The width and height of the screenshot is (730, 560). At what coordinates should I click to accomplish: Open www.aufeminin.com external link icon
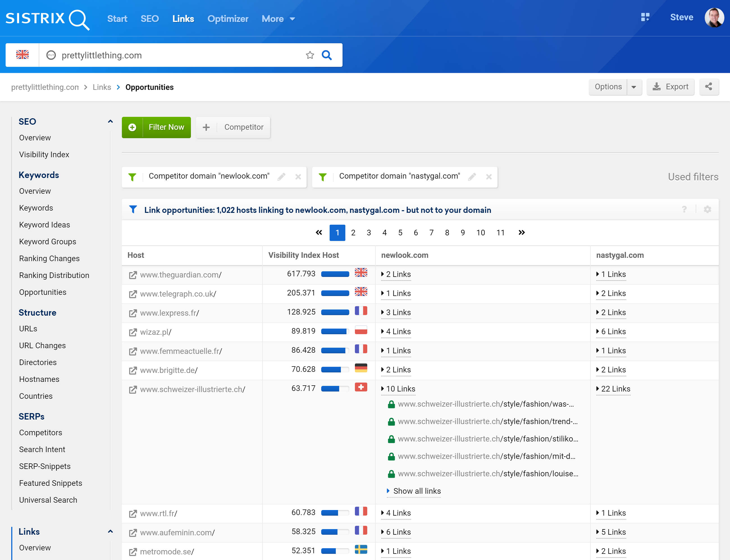tap(133, 533)
